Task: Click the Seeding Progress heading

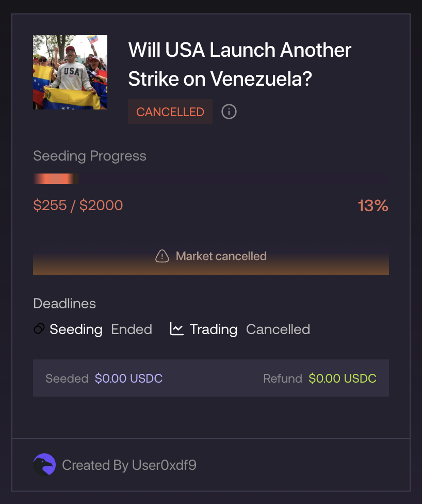Action: (89, 156)
